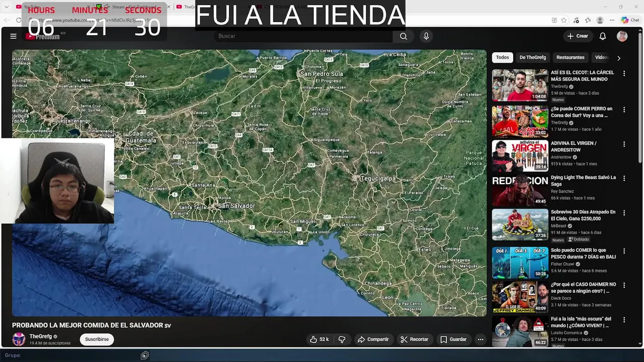Open the isla más oscura video thumbnail
The width and height of the screenshot is (644, 362).
point(520,331)
